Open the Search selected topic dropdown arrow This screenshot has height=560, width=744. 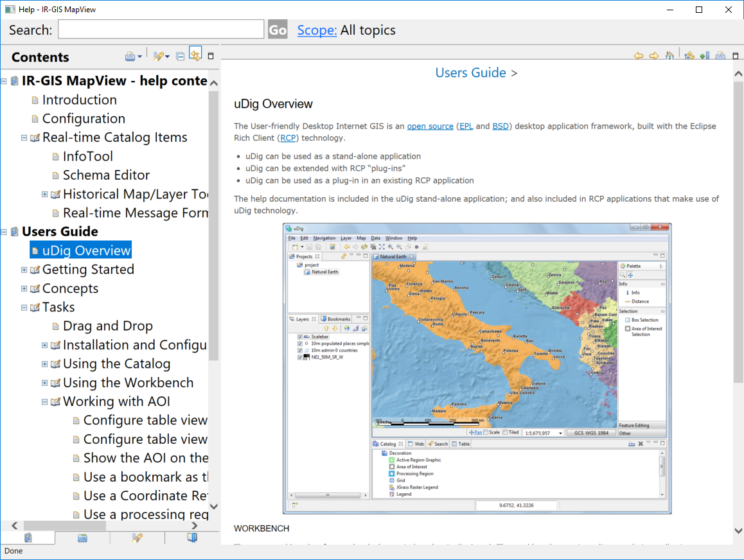[x=168, y=57]
